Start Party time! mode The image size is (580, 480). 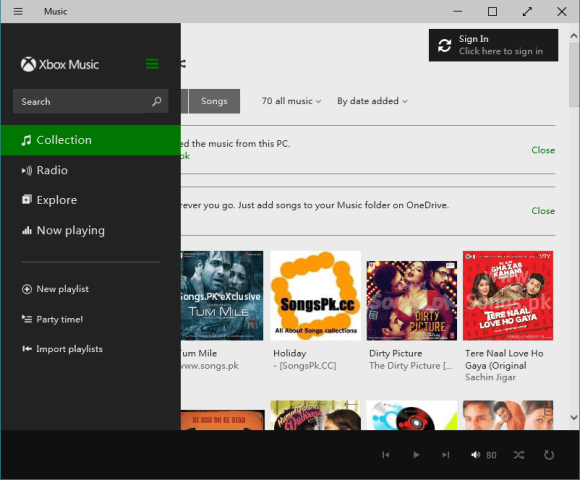click(53, 319)
